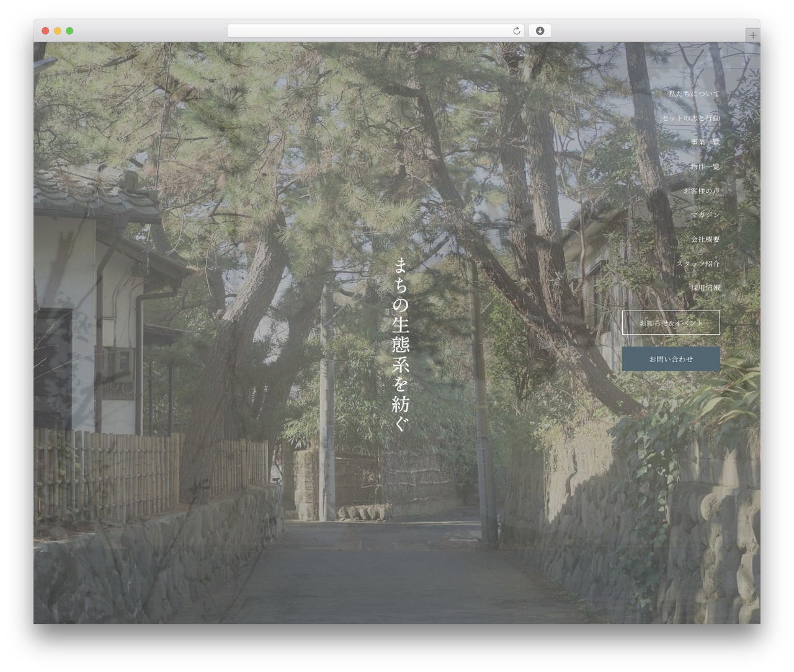Click the まちの生態系を紡ぐ vertical headline
This screenshot has height=672, width=794.
click(x=401, y=345)
